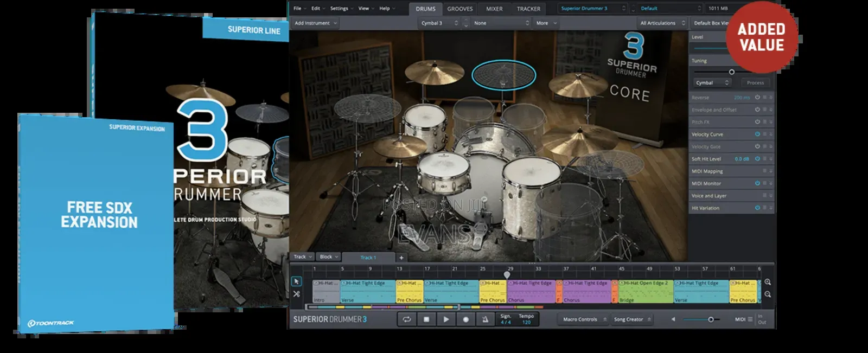Expand the Reverse section chevron

pos(771,98)
